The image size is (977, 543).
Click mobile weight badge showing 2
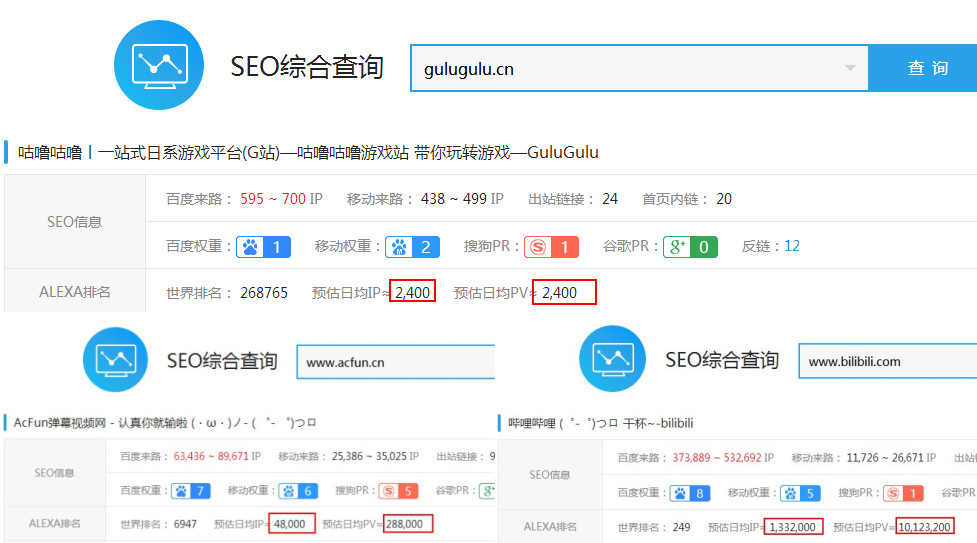click(413, 247)
